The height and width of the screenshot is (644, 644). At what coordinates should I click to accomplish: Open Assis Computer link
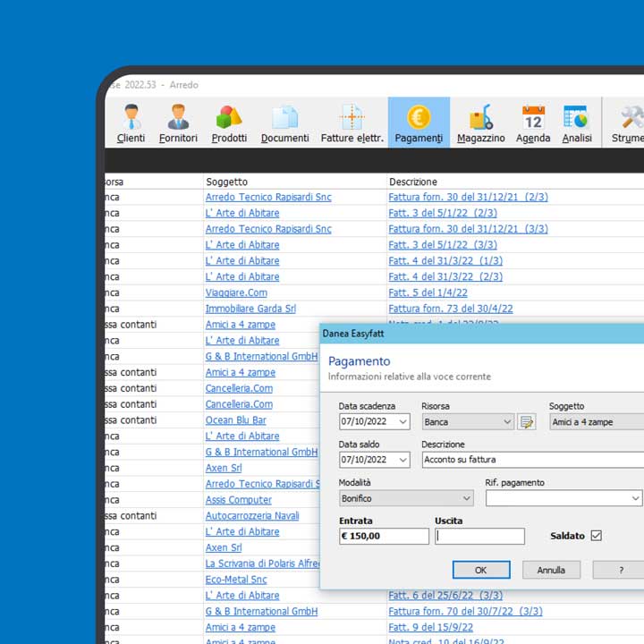tap(239, 500)
